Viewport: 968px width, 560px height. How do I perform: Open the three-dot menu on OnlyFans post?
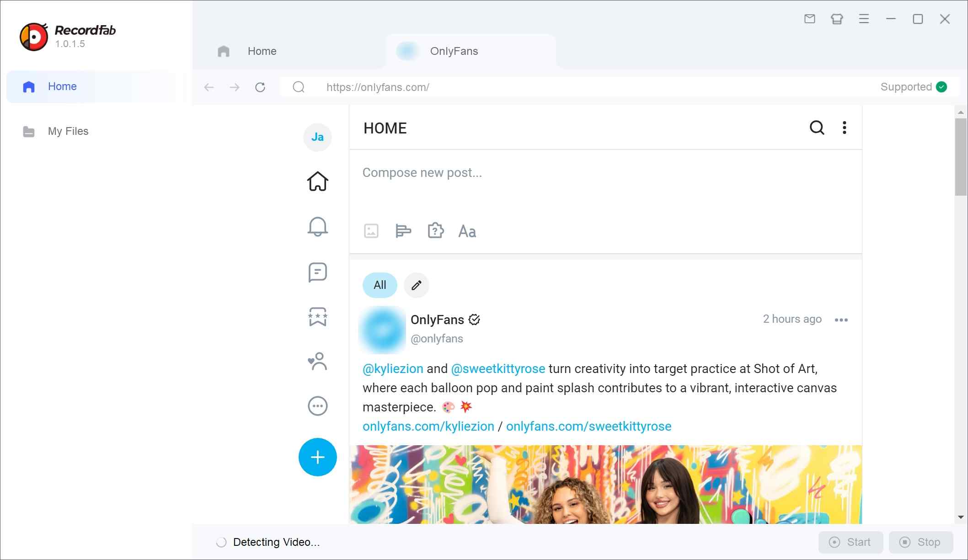pyautogui.click(x=841, y=320)
